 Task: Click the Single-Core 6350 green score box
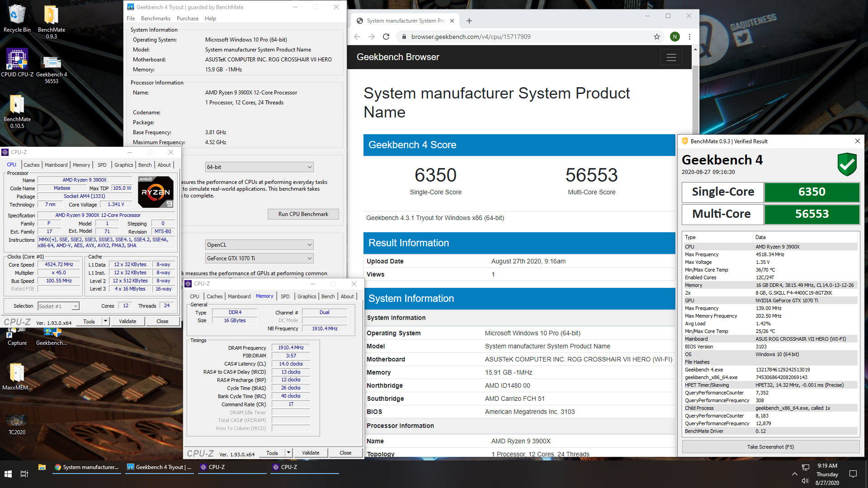(812, 192)
